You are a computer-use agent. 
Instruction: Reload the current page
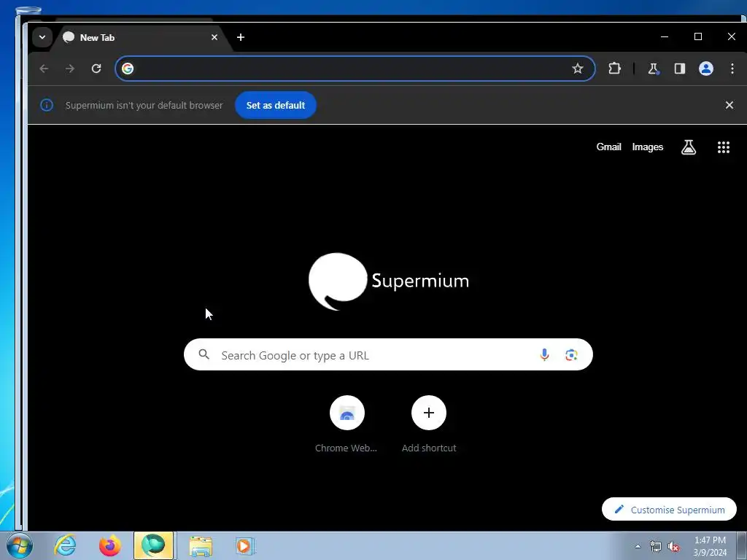(96, 69)
